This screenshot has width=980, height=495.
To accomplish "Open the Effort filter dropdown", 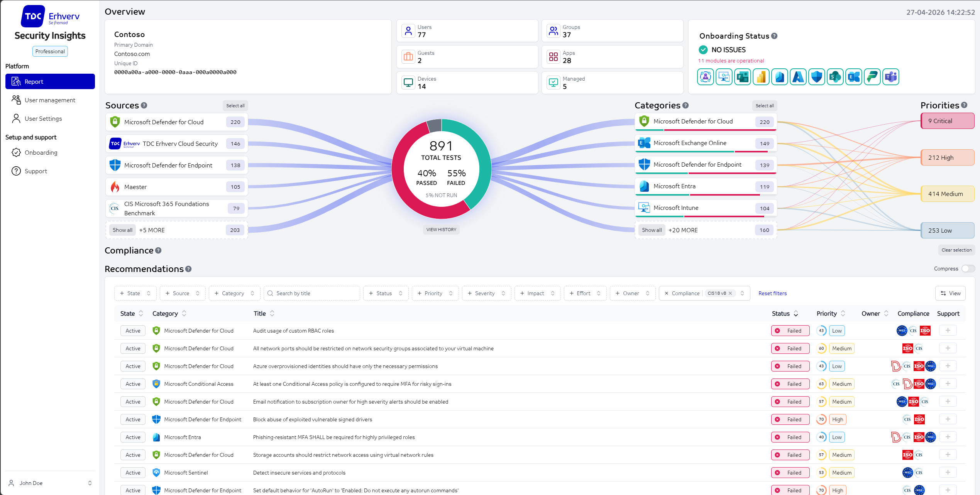I will point(585,293).
